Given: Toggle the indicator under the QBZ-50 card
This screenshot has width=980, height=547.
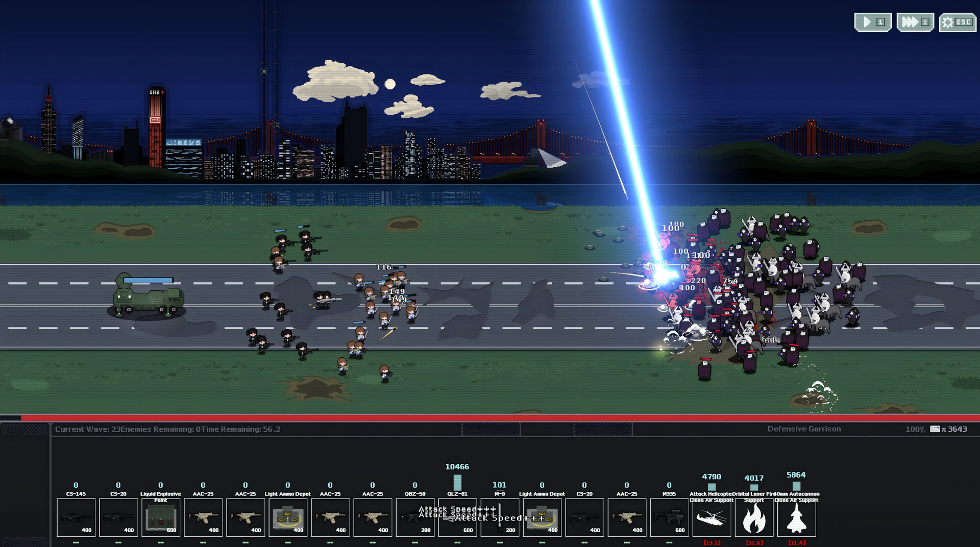Looking at the screenshot, I should pos(415,542).
